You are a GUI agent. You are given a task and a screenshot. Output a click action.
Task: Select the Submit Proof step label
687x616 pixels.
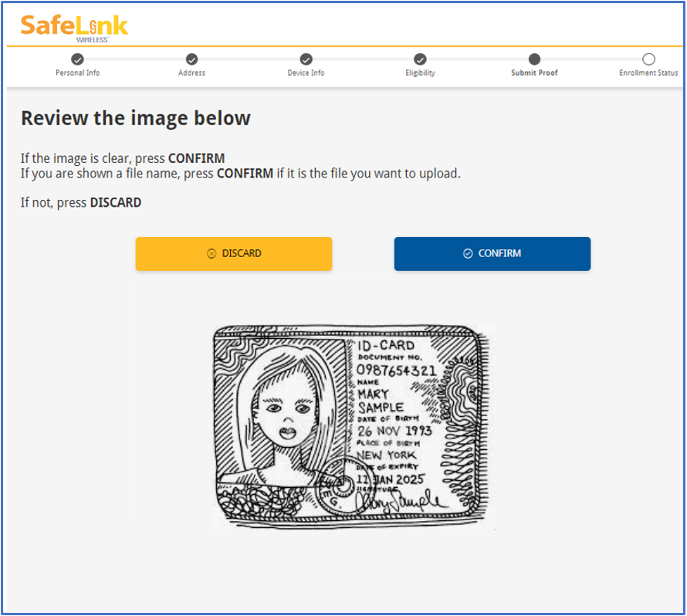coord(534,73)
